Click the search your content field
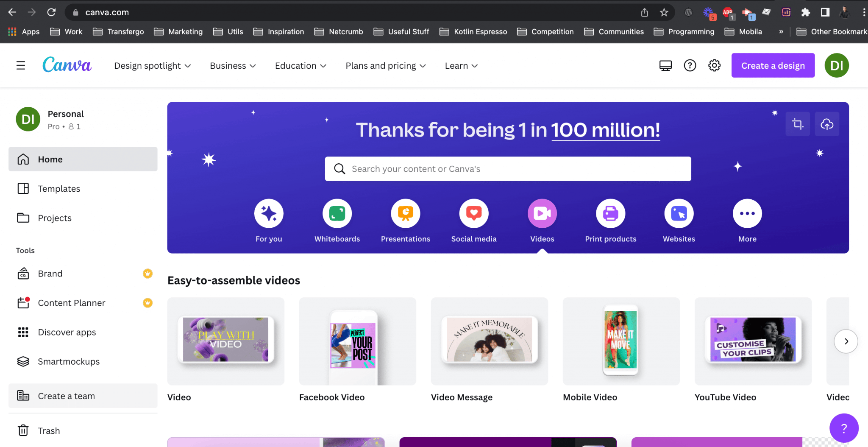Viewport: 868px width, 447px height. tap(508, 169)
